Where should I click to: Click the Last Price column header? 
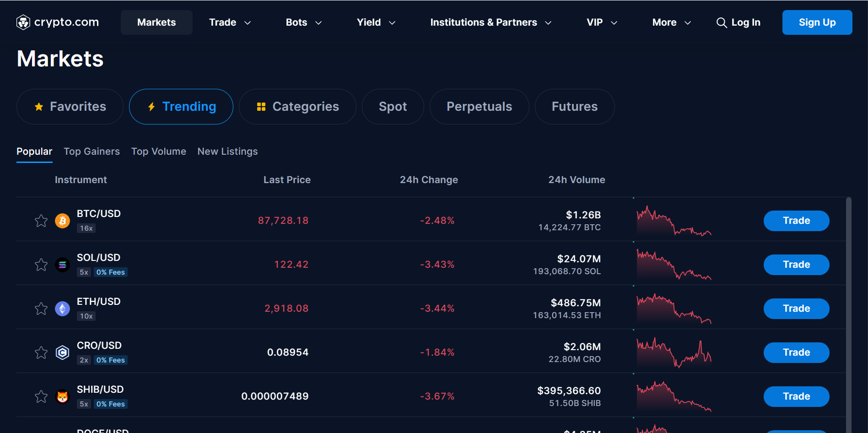point(287,180)
